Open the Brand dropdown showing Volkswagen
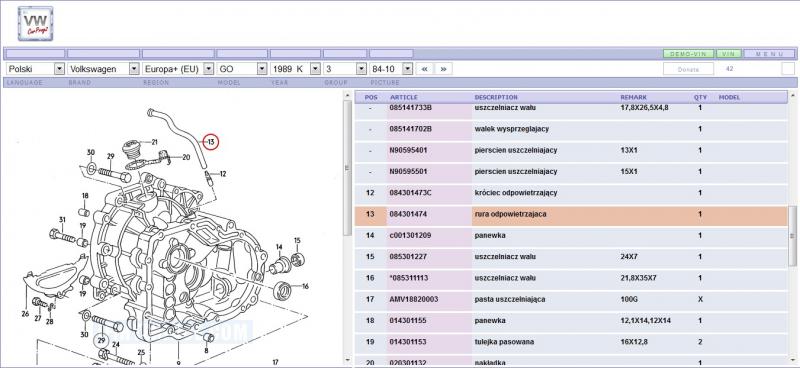Screen dimensions: 800x368 (x=104, y=68)
